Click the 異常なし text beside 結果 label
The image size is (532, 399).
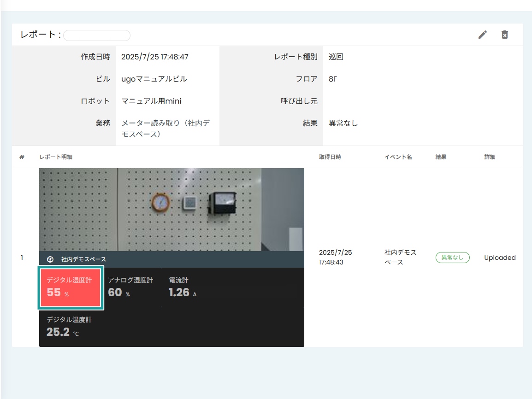(x=343, y=123)
